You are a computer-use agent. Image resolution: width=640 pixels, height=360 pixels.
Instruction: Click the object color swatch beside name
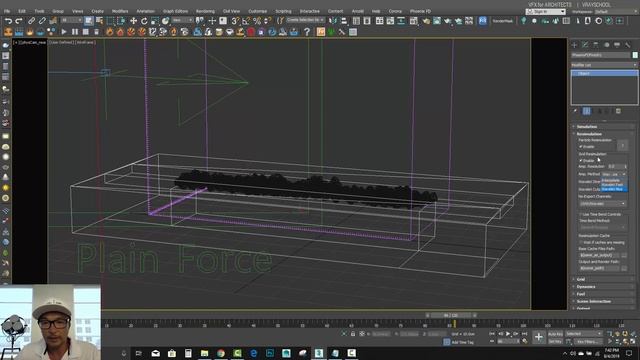point(635,55)
